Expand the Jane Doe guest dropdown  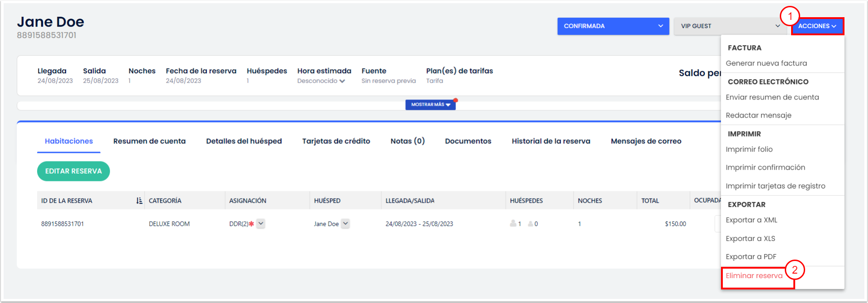345,223
